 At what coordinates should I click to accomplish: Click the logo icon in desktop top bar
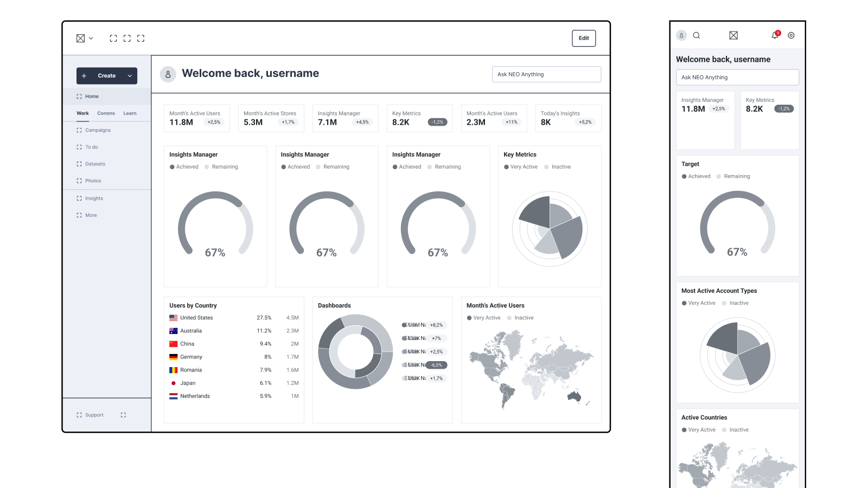coord(80,38)
